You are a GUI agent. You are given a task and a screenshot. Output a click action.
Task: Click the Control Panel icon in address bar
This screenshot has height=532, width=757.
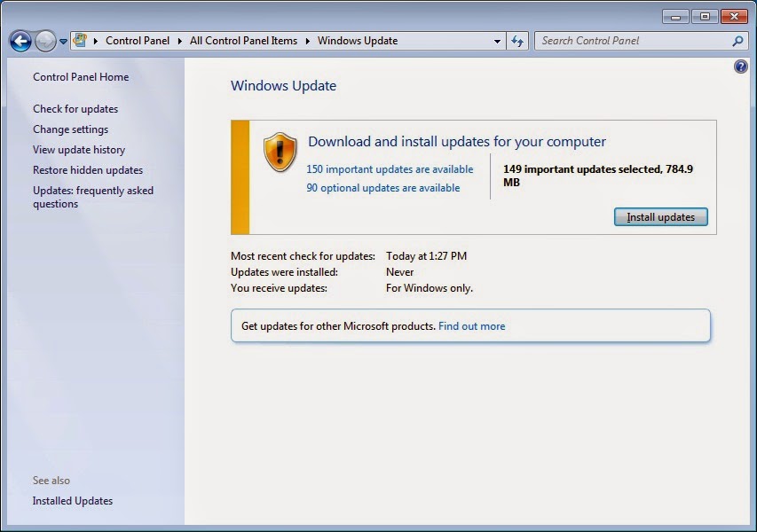pyautogui.click(x=80, y=41)
